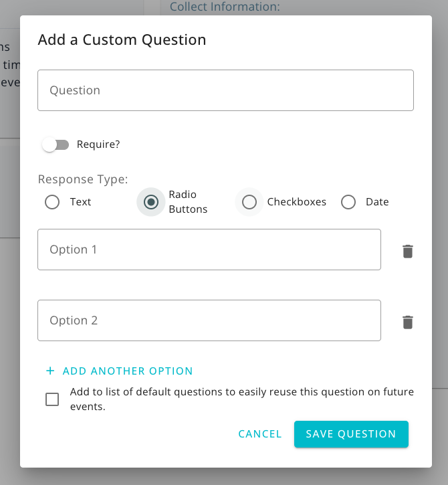
Task: Choose the Checkboxes response type radio
Action: click(249, 202)
